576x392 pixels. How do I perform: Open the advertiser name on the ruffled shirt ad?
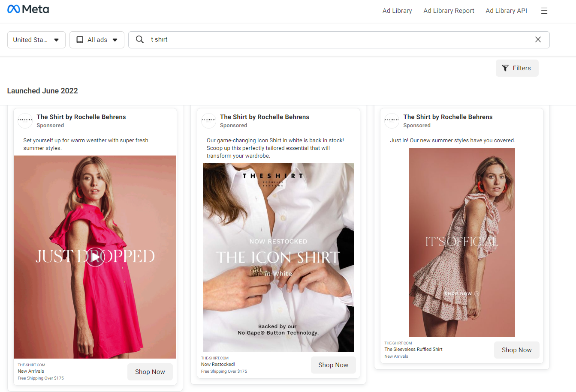pyautogui.click(x=448, y=117)
